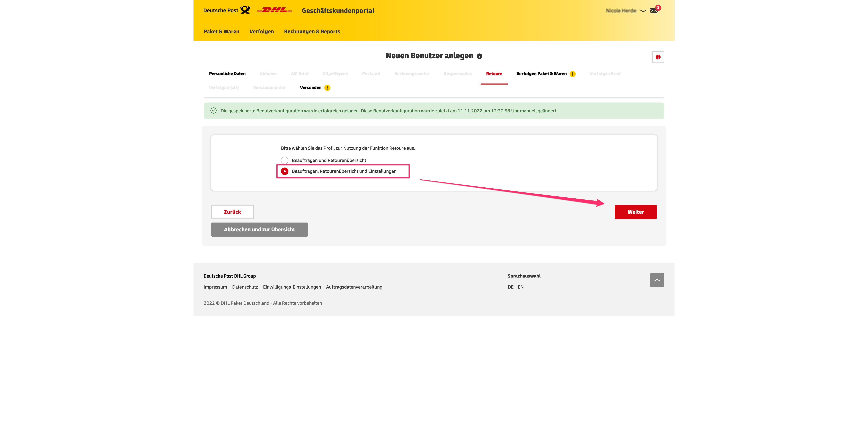Image resolution: width=868 pixels, height=442 pixels.
Task: Click warning icon on Verfolgen Paket & Waren
Action: [x=572, y=74]
